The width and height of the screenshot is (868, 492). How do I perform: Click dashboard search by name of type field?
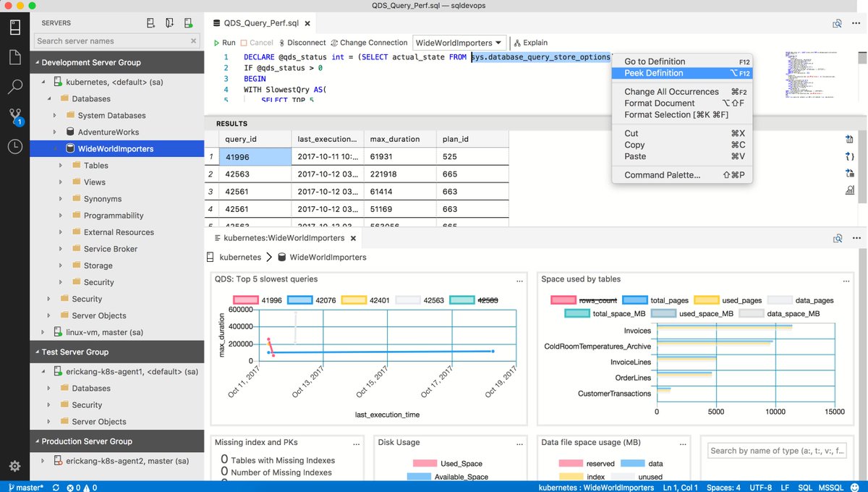(778, 451)
